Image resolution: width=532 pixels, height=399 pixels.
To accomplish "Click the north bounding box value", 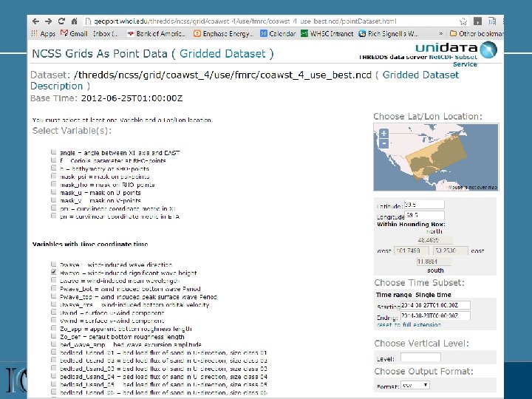I will tap(434, 240).
